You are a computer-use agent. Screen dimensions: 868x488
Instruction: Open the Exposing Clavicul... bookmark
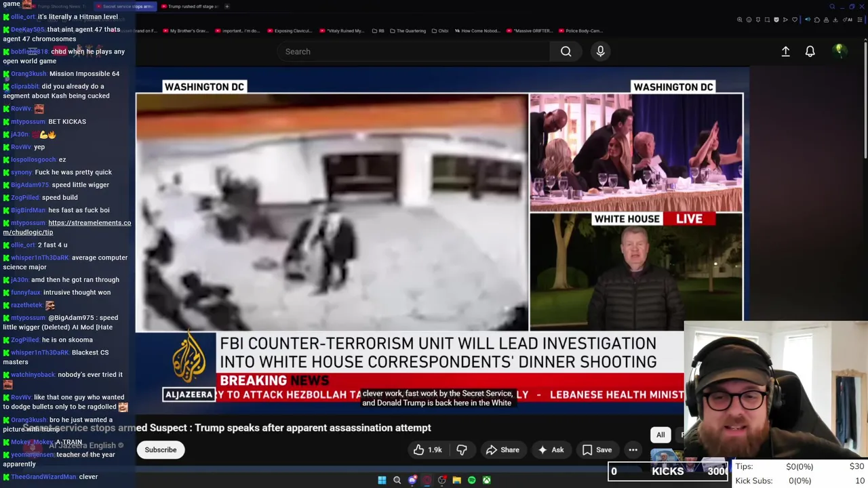click(x=290, y=30)
